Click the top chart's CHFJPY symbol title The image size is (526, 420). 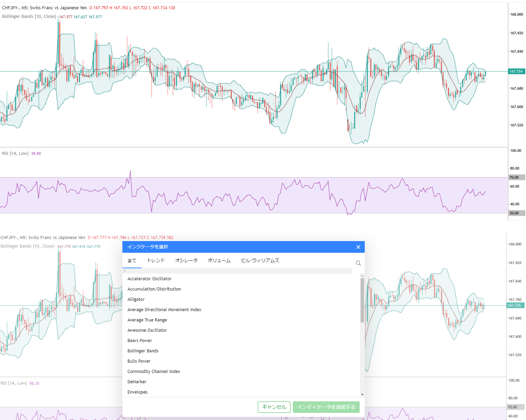45,8
